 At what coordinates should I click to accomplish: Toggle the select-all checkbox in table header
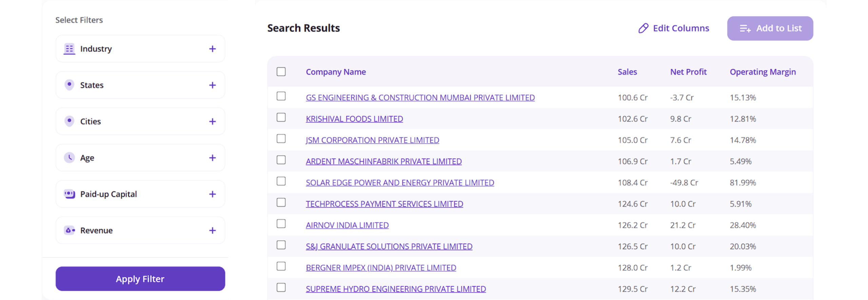pyautogui.click(x=281, y=72)
